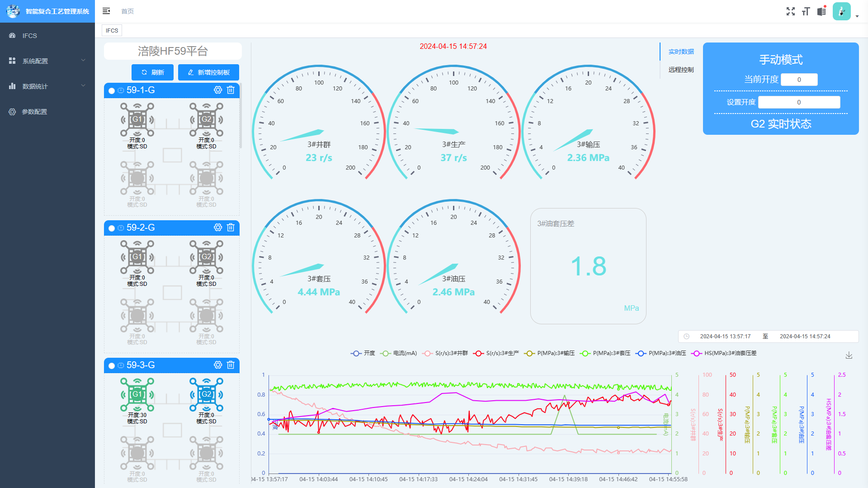Click the control panel list scrollbar
This screenshot has height=488, width=868.
[241, 116]
